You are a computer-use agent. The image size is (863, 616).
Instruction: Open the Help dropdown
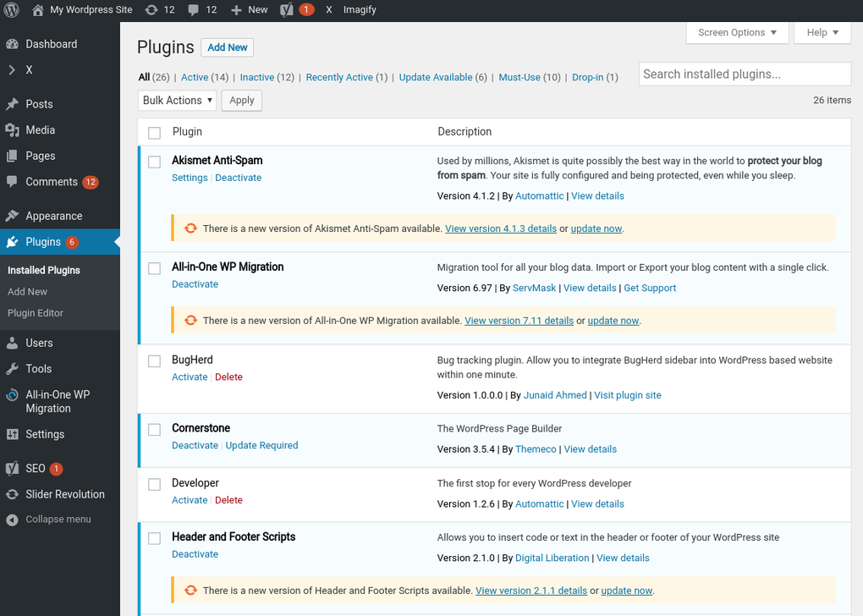click(822, 32)
